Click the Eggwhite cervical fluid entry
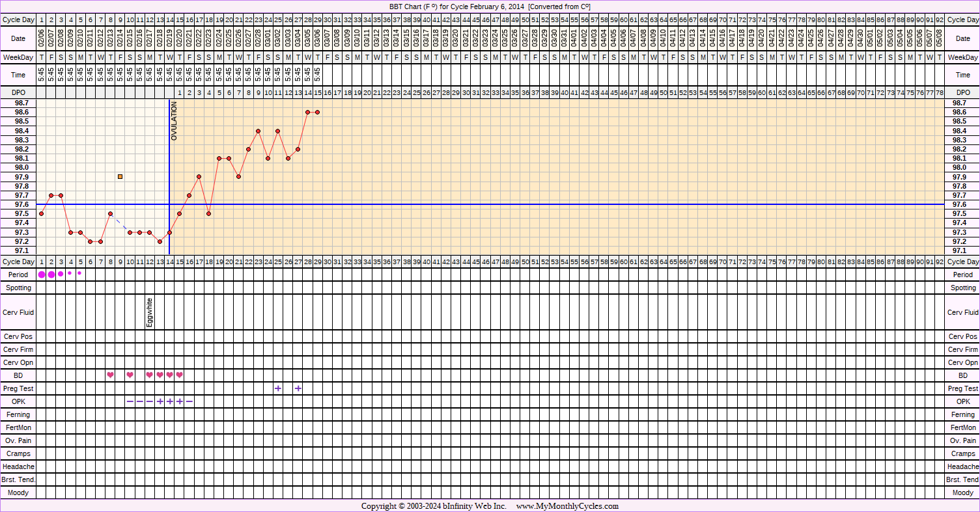Image resolution: width=980 pixels, height=512 pixels. pyautogui.click(x=150, y=312)
